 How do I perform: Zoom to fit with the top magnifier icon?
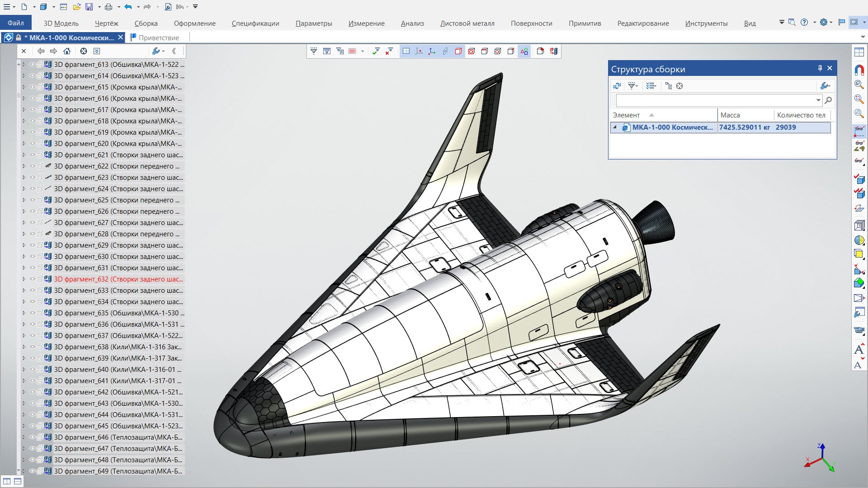[859, 84]
